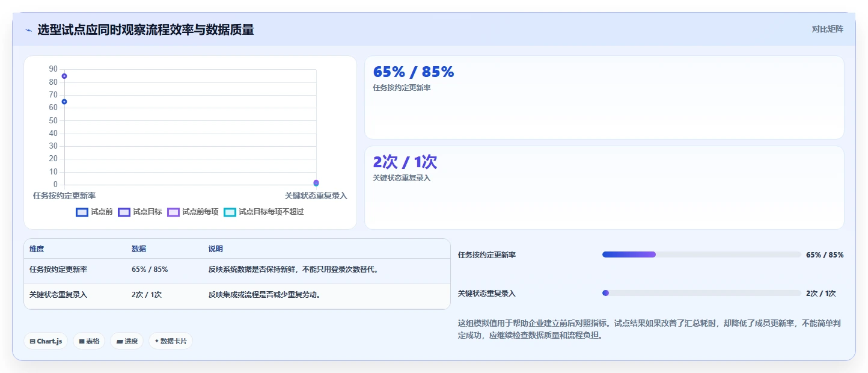Click the 65% / 85% data card value
Viewport: 868px width, 373px height.
click(414, 72)
